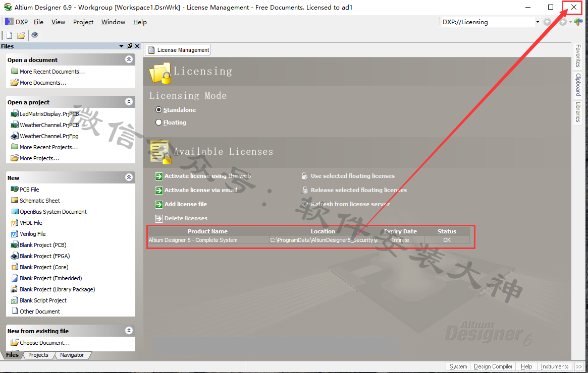
Task: Click Activate license via email link
Action: point(201,190)
